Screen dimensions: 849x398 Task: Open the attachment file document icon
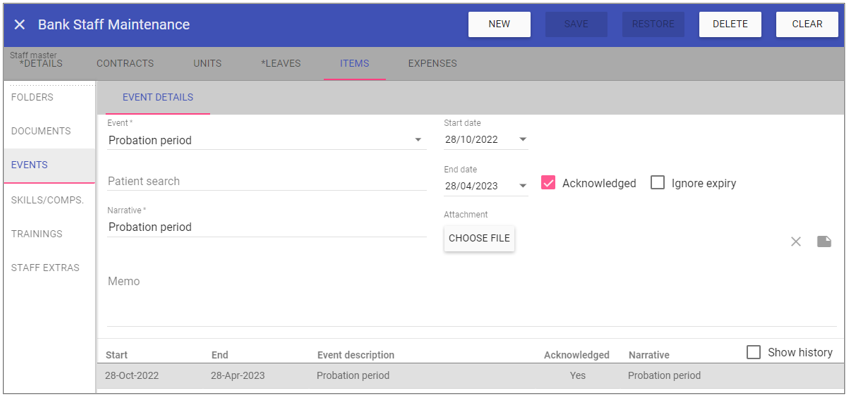pyautogui.click(x=824, y=242)
